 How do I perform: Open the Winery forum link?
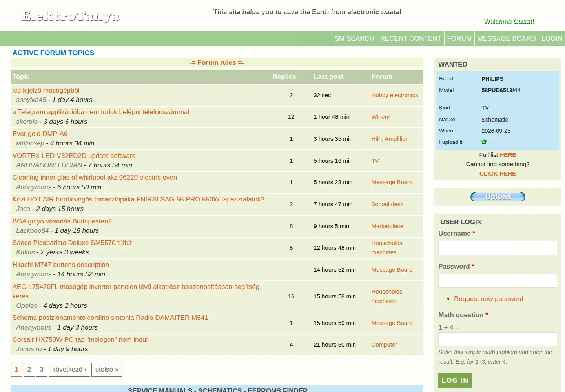380,117
